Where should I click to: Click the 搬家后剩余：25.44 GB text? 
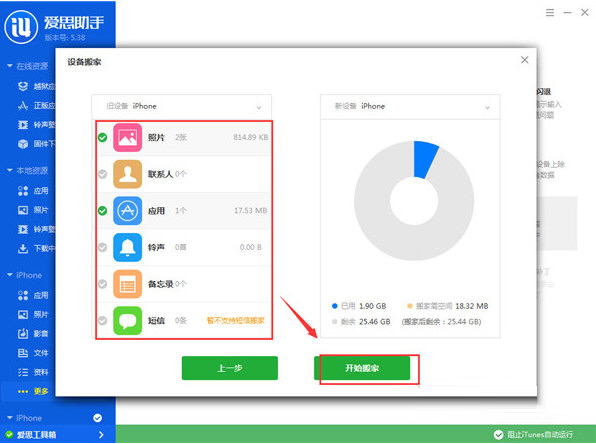[x=441, y=322]
